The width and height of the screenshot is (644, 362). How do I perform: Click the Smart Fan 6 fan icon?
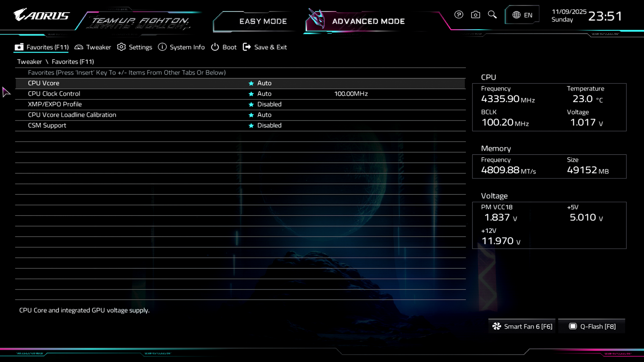[x=496, y=326]
